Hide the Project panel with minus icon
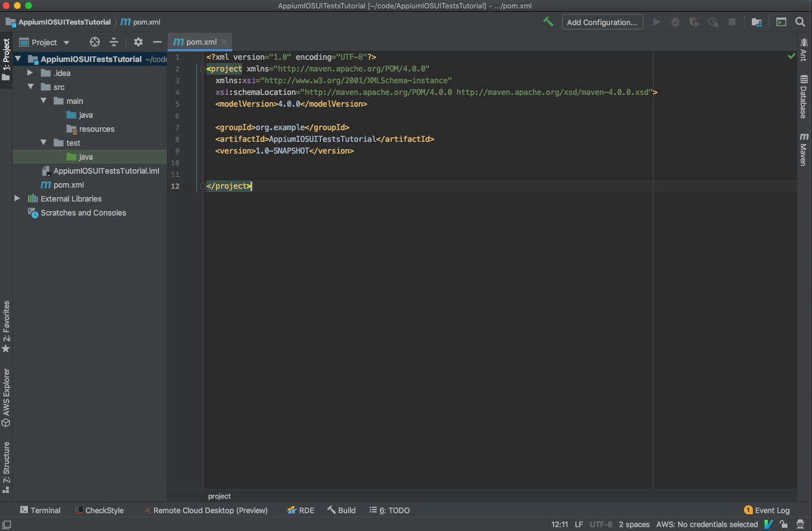The width and height of the screenshot is (812, 531). pos(157,42)
